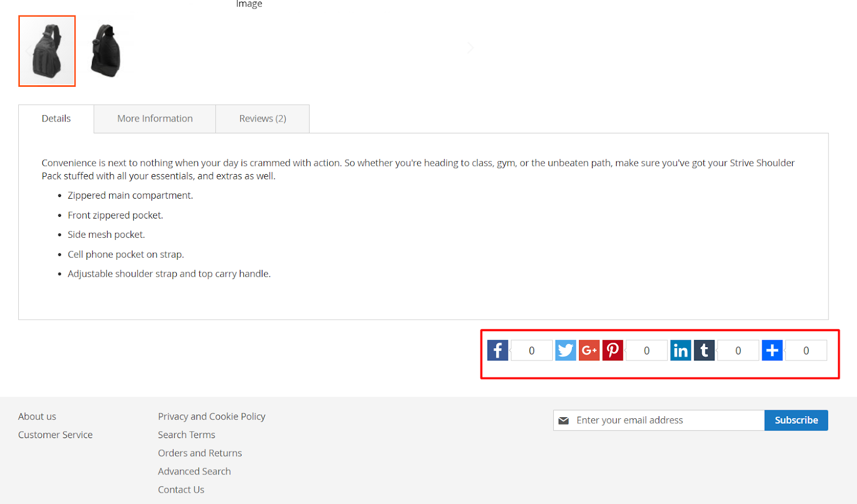Click the Subscribe button
857x504 pixels.
point(796,420)
